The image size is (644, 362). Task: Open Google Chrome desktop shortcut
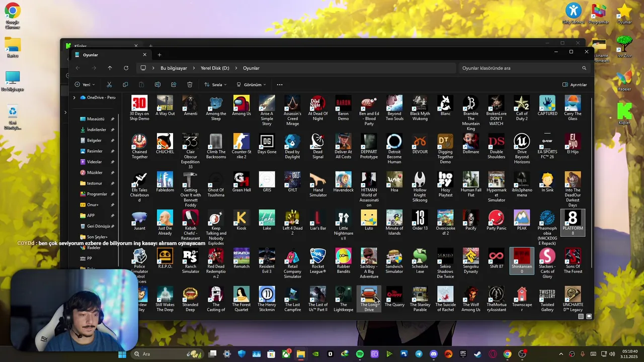tap(13, 16)
